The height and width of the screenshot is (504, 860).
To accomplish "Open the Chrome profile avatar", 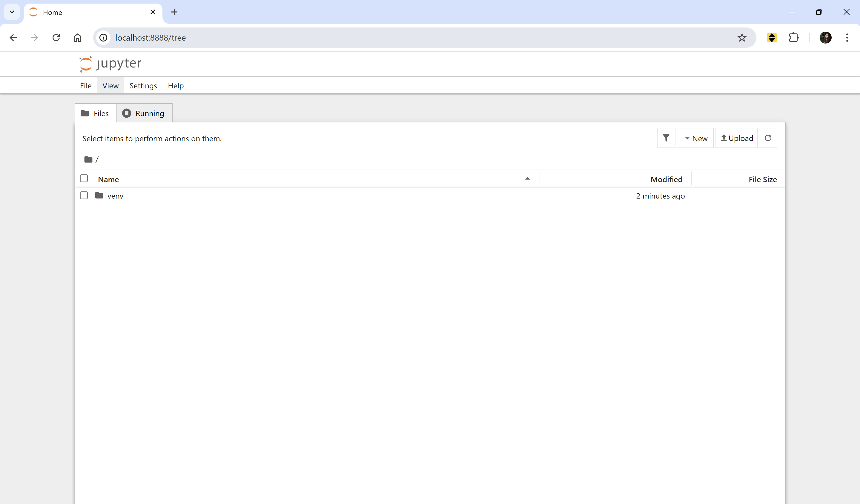I will point(826,38).
